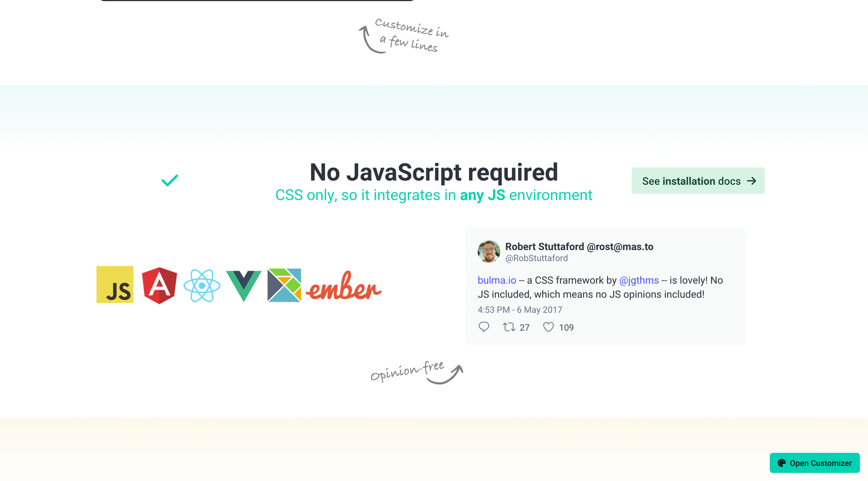This screenshot has height=481, width=868.
Task: Click Robert Stuttaford's avatar photo
Action: [x=489, y=252]
